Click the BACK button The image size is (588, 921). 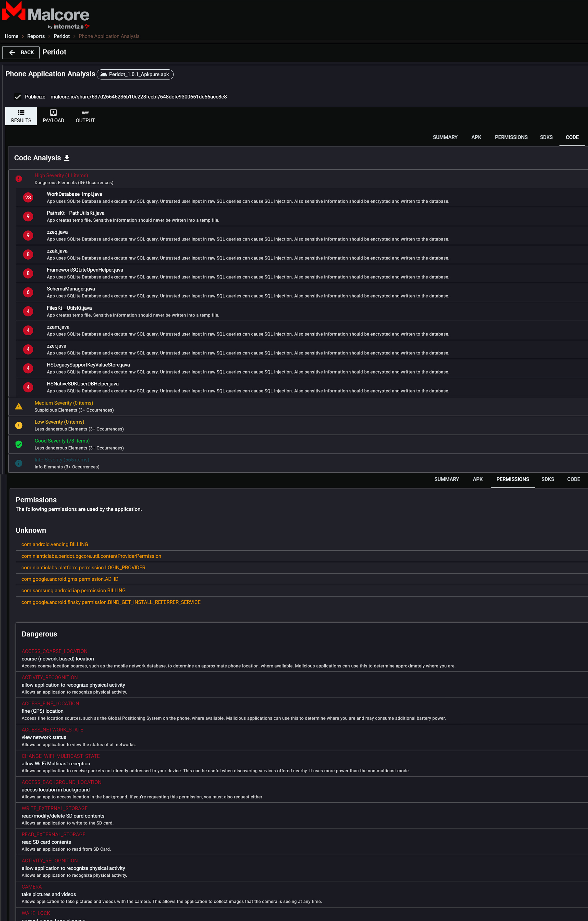(21, 52)
